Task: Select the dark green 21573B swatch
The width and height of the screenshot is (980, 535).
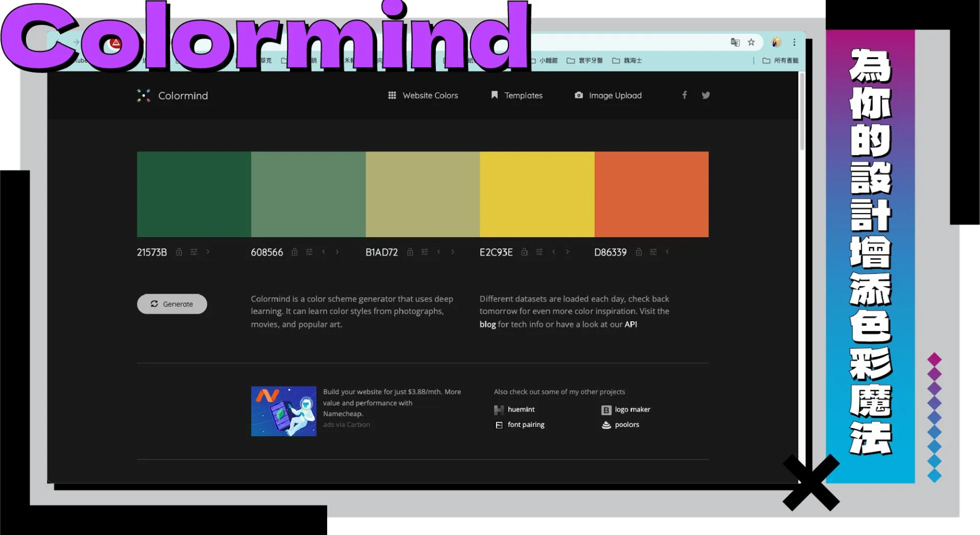Action: (x=194, y=194)
